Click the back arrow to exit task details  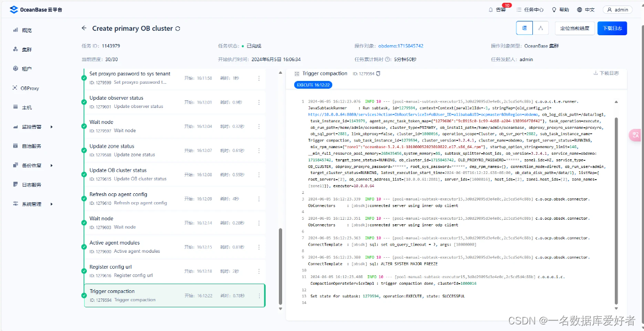point(85,28)
